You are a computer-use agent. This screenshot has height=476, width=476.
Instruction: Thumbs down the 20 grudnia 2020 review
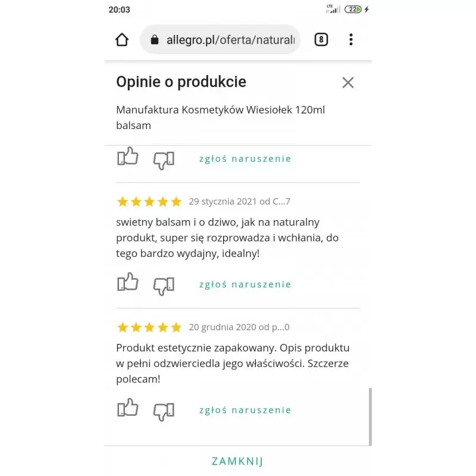[164, 411]
